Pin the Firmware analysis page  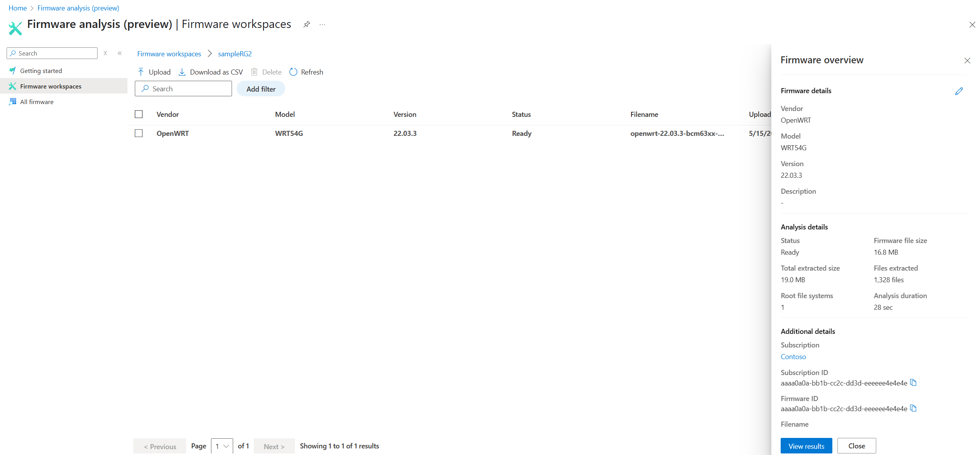pyautogui.click(x=307, y=24)
